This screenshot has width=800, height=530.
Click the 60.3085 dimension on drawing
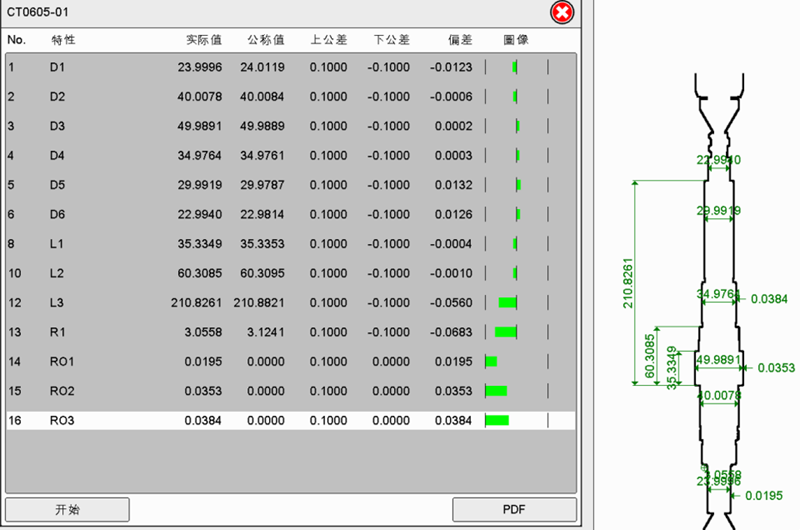[649, 356]
